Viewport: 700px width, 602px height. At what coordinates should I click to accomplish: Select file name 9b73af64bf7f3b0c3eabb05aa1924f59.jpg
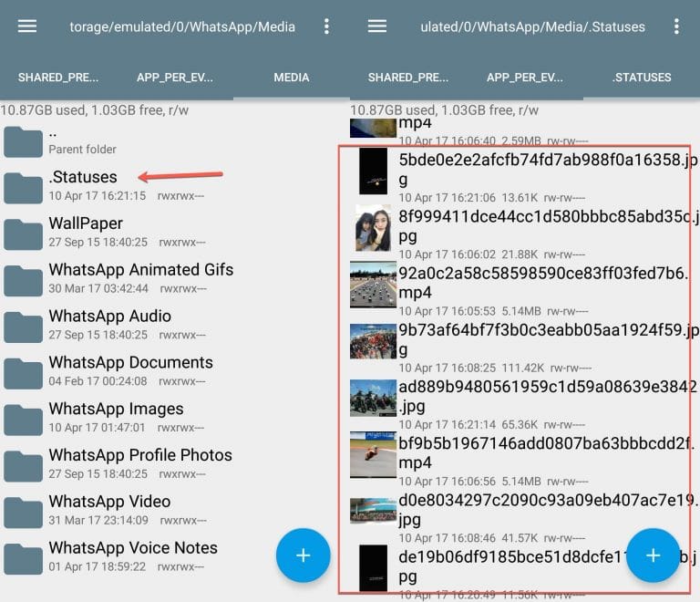click(x=548, y=339)
